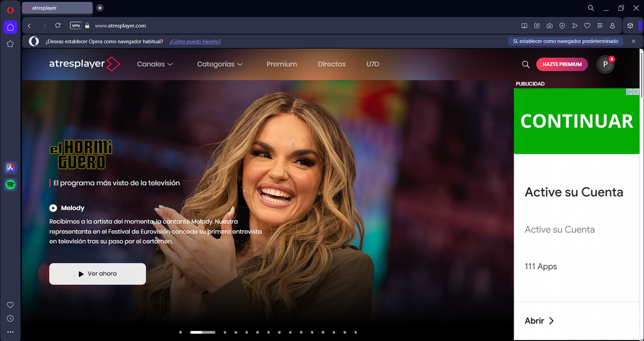644x341 pixels.
Task: Open the VPN badge in address bar
Action: point(75,26)
